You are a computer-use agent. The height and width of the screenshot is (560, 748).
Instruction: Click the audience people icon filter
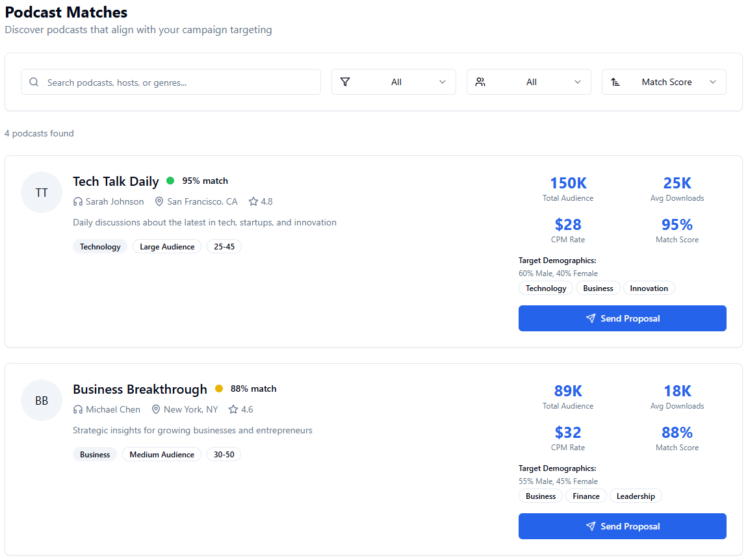tap(481, 82)
